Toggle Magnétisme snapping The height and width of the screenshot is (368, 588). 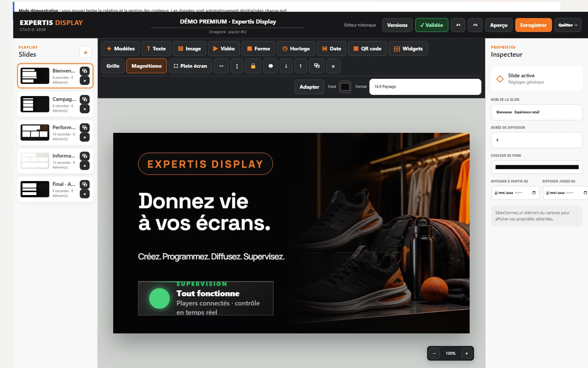pyautogui.click(x=147, y=66)
